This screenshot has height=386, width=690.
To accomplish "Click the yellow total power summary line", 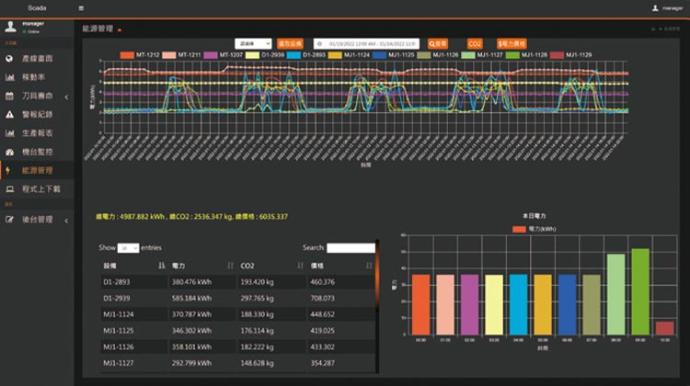I will pos(192,217).
